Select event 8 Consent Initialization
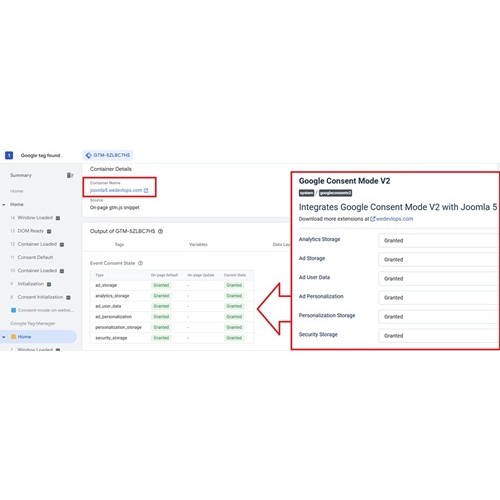This screenshot has height=500, width=500. (37, 297)
